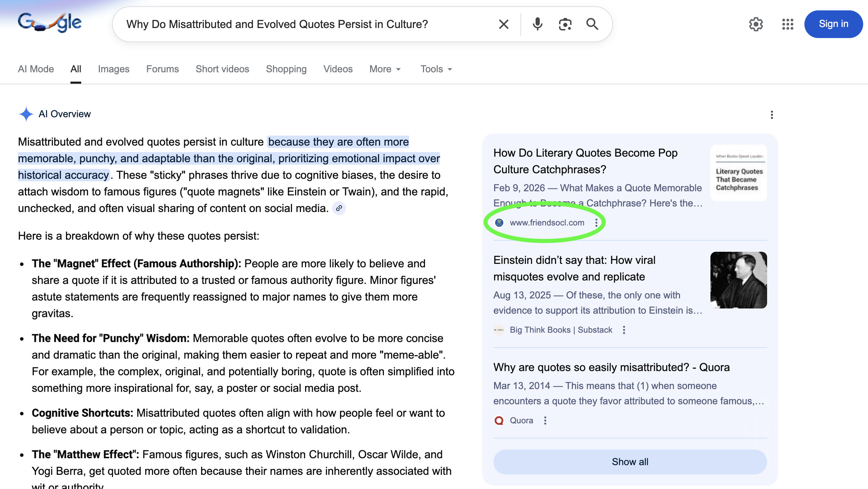Open the three-dot menu beside www.friendsocl.com
This screenshot has width=868, height=489.
[x=596, y=223]
